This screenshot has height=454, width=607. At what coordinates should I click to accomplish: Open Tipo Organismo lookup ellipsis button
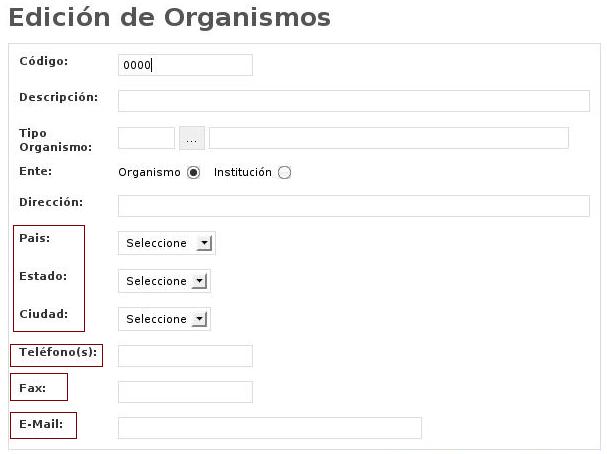(x=191, y=138)
